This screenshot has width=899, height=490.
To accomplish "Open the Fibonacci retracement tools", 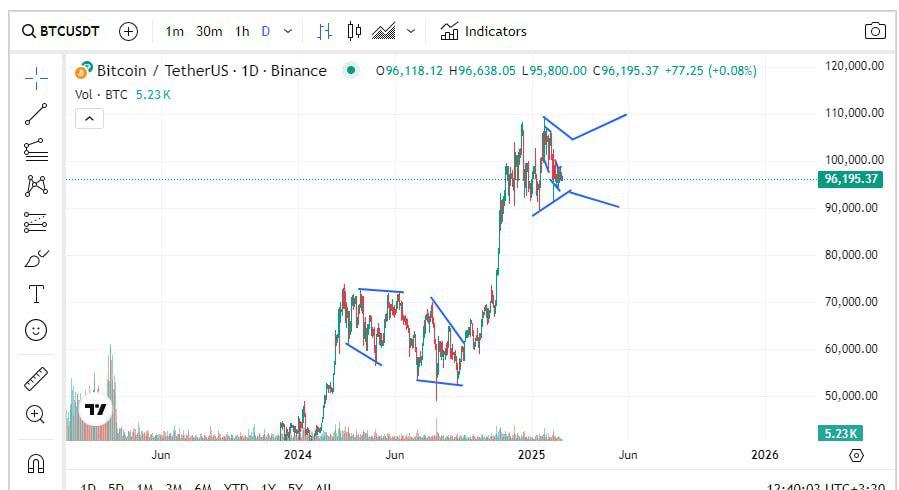I will (x=36, y=150).
